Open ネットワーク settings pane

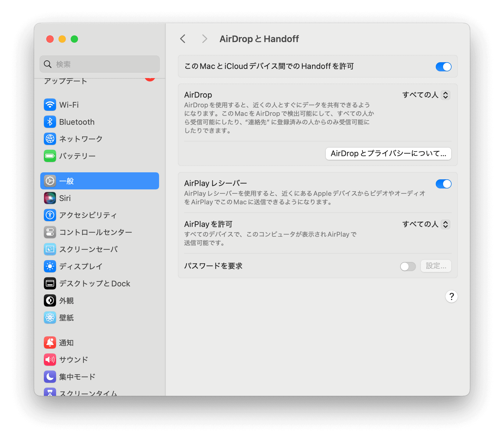100,139
